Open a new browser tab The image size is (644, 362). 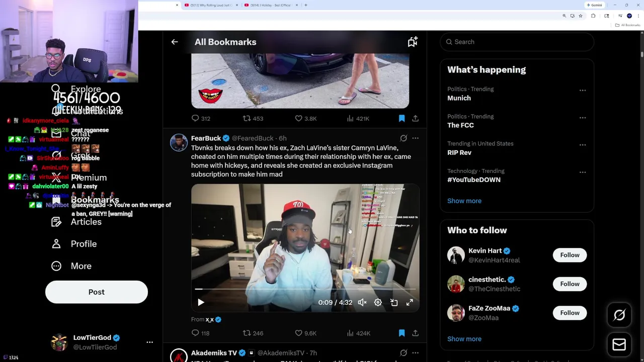[306, 5]
